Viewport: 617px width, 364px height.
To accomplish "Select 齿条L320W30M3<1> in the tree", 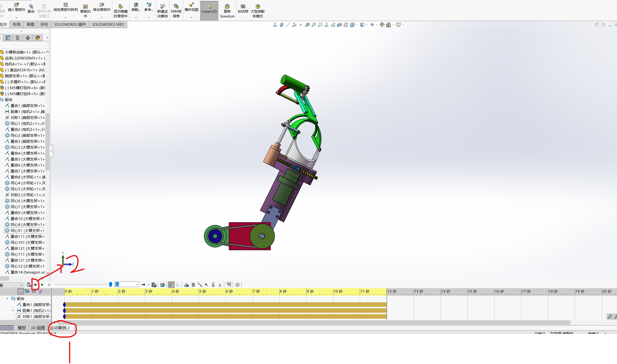I will click(x=23, y=58).
